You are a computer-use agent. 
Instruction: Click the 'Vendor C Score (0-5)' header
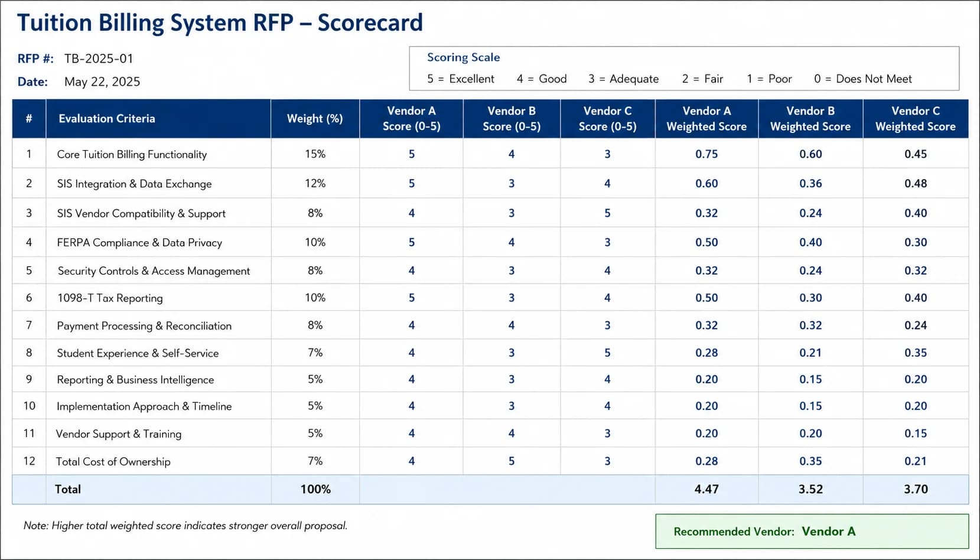pyautogui.click(x=607, y=118)
